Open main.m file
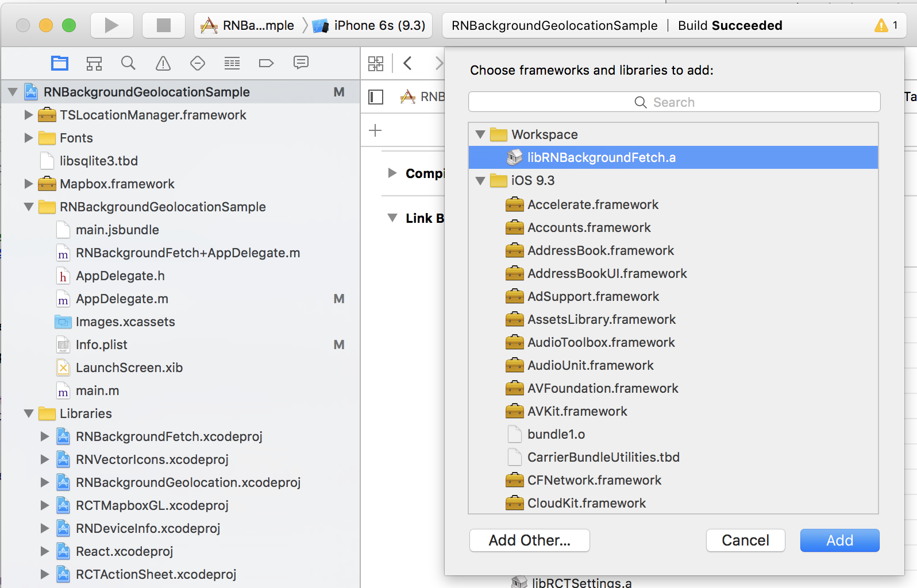The width and height of the screenshot is (917, 588). point(97,390)
